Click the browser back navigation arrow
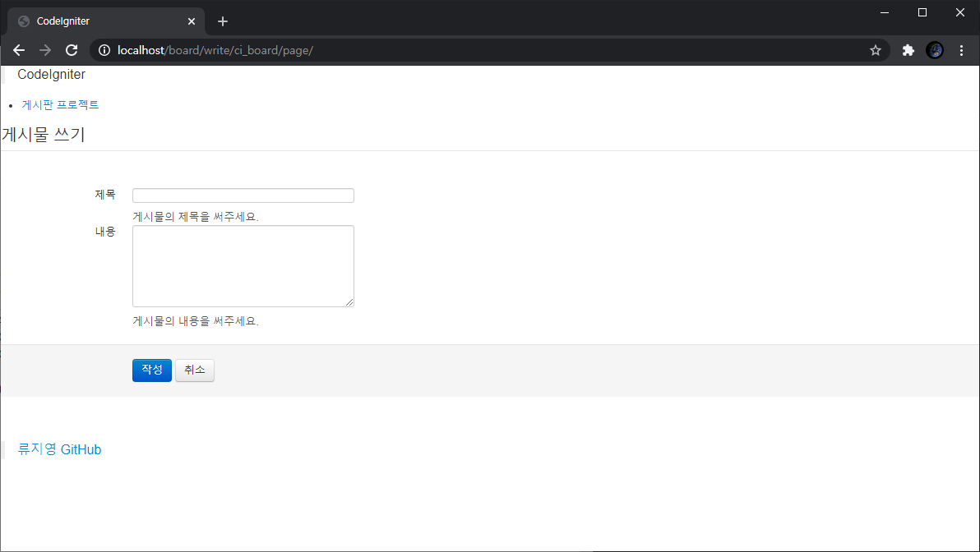The image size is (980, 552). (19, 50)
